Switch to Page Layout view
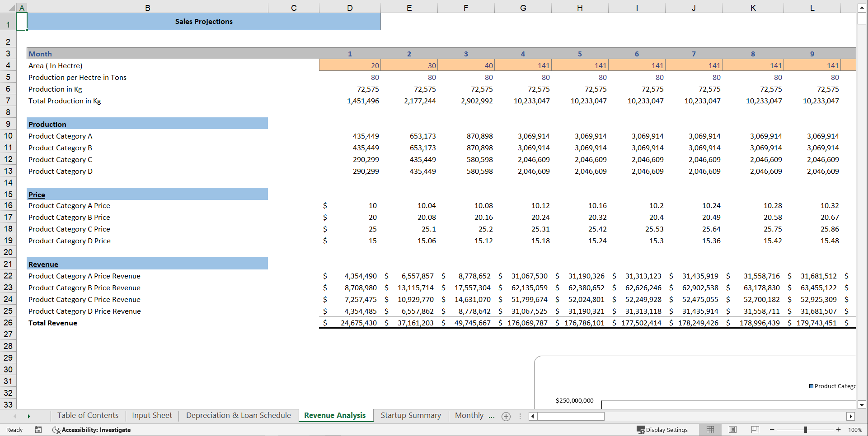The image size is (868, 436). click(732, 430)
